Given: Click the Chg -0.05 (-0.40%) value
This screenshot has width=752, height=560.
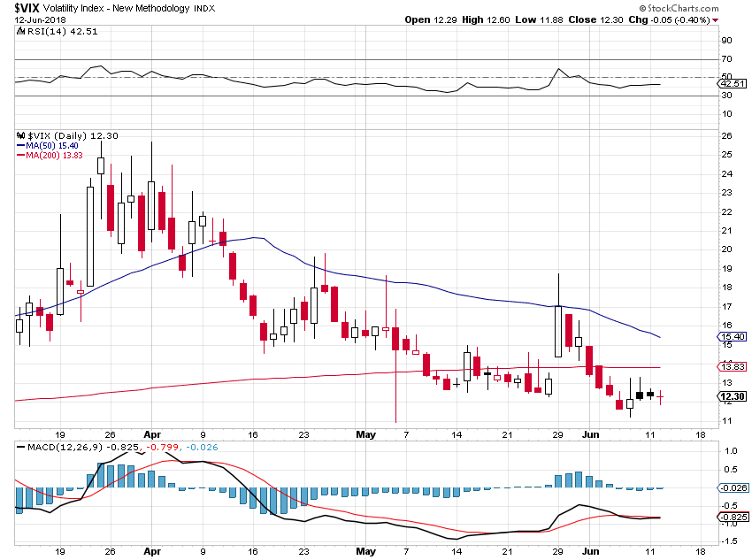Looking at the screenshot, I should 669,20.
